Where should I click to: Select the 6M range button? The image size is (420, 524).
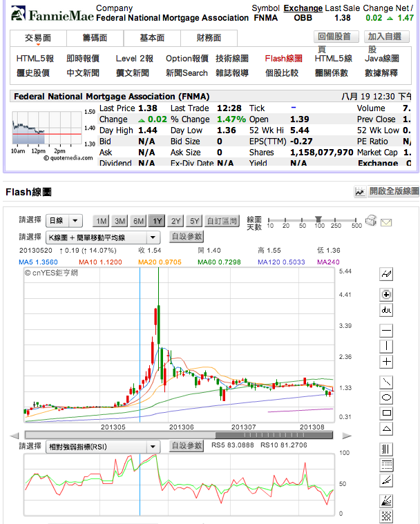coord(138,221)
